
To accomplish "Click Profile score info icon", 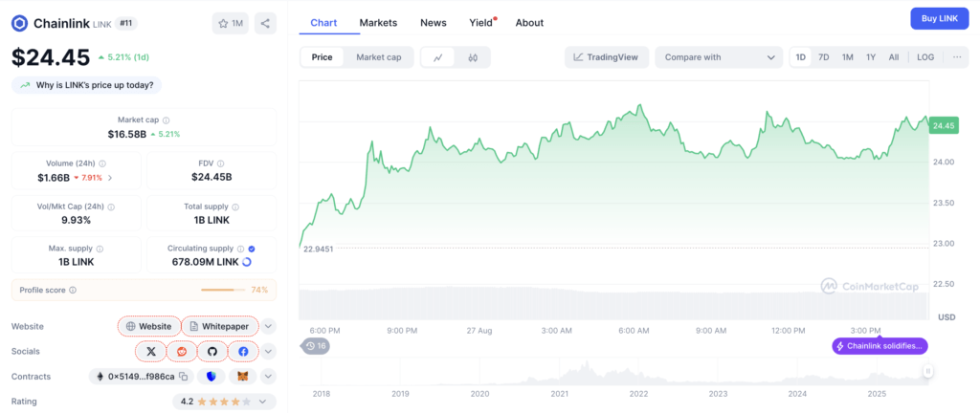I will (x=73, y=290).
